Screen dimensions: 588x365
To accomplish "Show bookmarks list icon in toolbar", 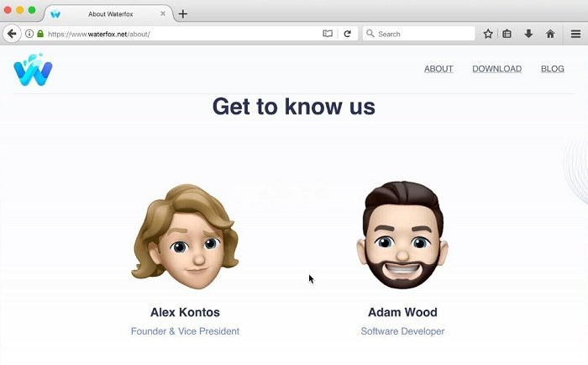I will coord(507,34).
